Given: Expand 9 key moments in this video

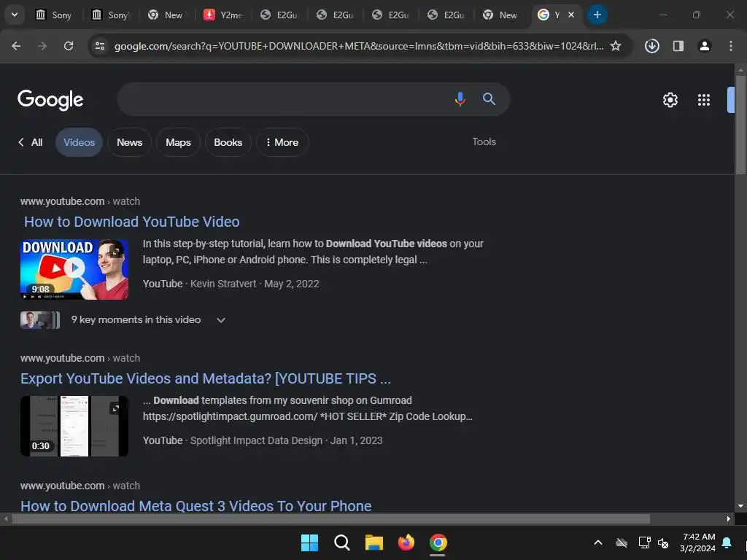Looking at the screenshot, I should coord(220,320).
